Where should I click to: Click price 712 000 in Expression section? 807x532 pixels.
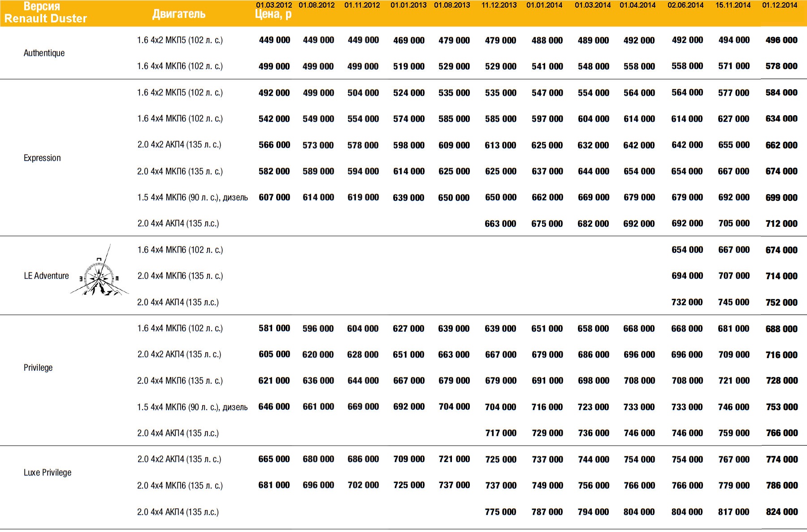(781, 224)
